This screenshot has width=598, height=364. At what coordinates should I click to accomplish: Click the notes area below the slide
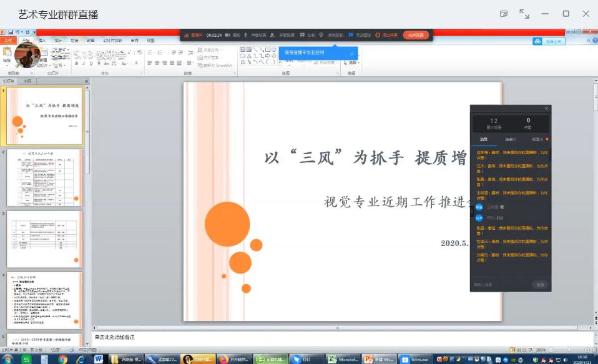[x=337, y=337]
